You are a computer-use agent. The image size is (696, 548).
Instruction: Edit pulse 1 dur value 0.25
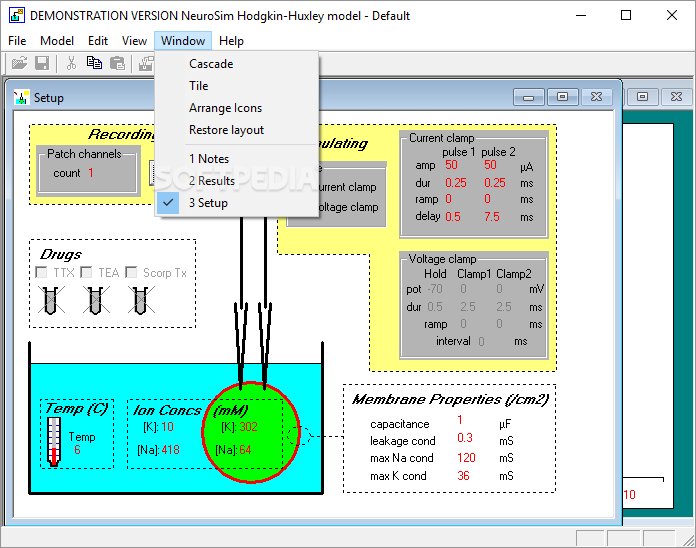pos(456,183)
